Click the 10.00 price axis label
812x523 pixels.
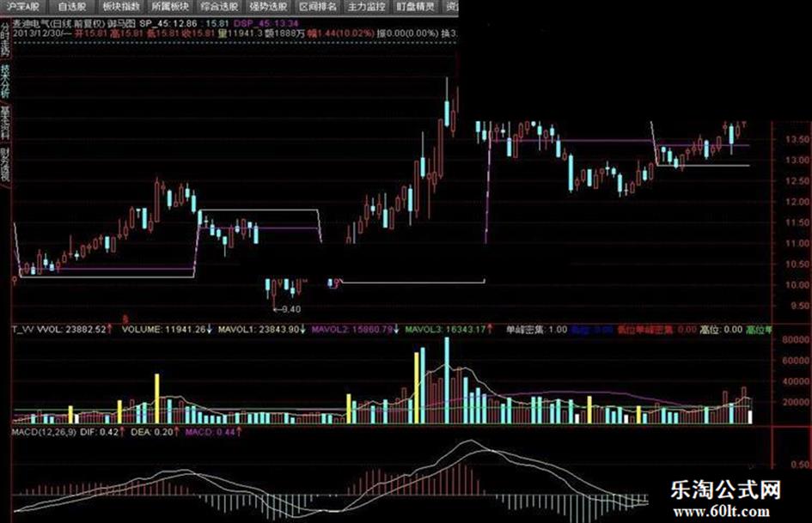point(797,285)
